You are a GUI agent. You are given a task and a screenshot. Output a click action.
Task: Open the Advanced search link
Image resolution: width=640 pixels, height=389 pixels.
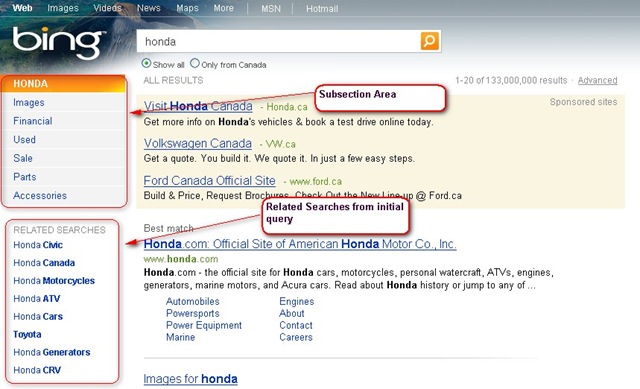click(x=597, y=80)
